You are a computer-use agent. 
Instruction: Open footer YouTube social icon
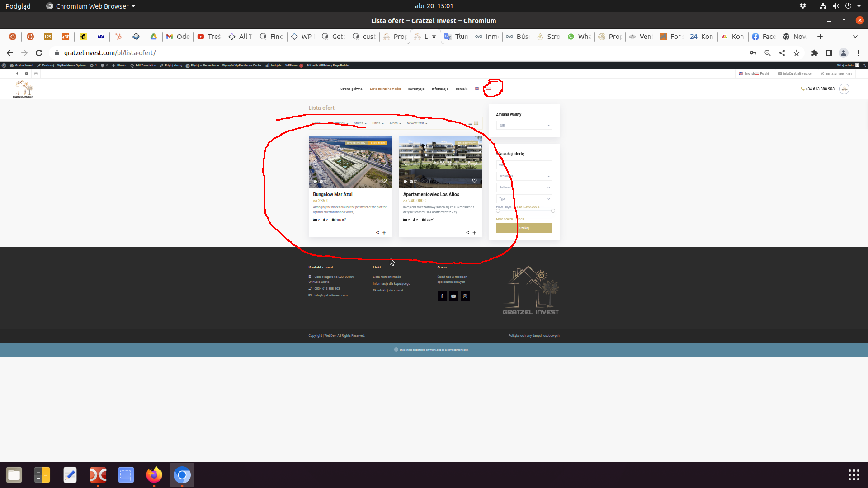click(453, 296)
